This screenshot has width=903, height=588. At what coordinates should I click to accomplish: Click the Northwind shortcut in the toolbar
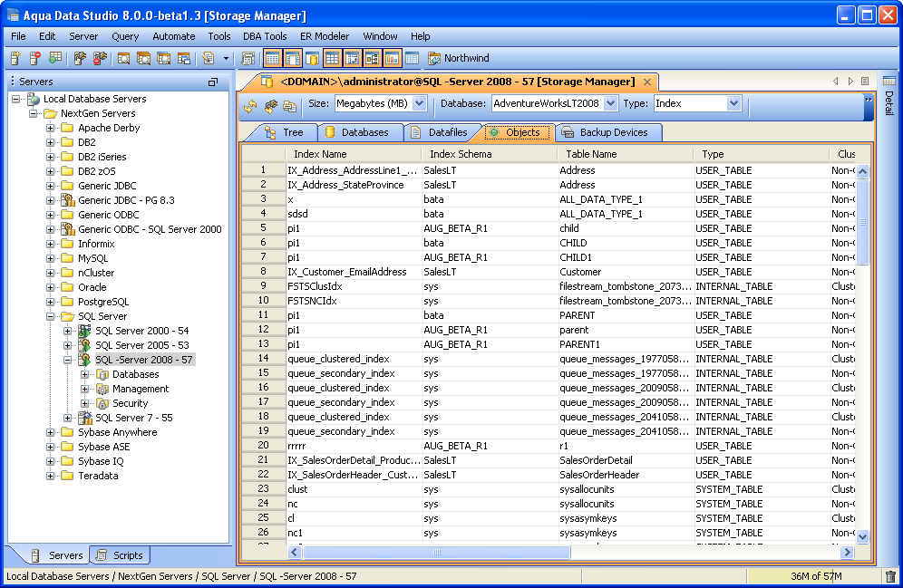461,59
